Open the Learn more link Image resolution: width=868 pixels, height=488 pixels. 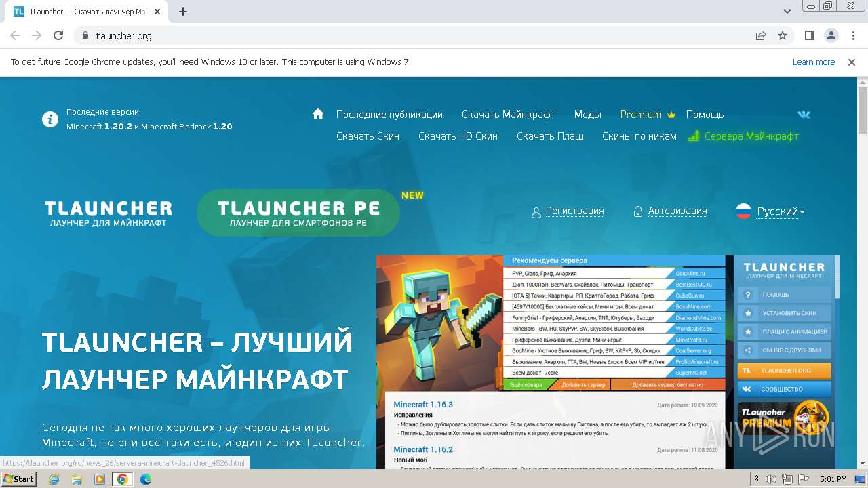pos(814,62)
